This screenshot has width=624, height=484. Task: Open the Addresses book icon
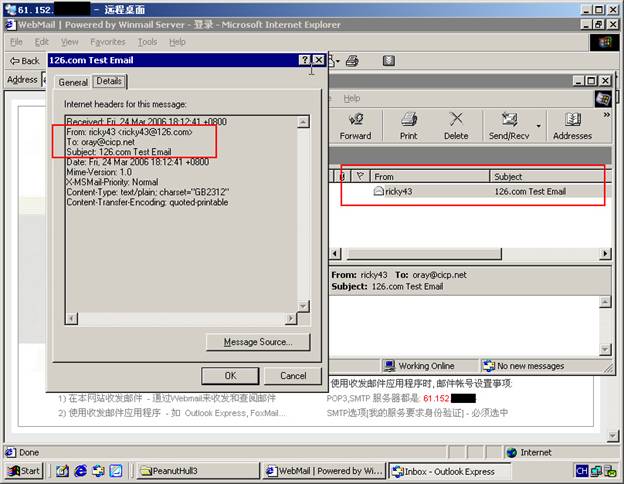click(572, 125)
